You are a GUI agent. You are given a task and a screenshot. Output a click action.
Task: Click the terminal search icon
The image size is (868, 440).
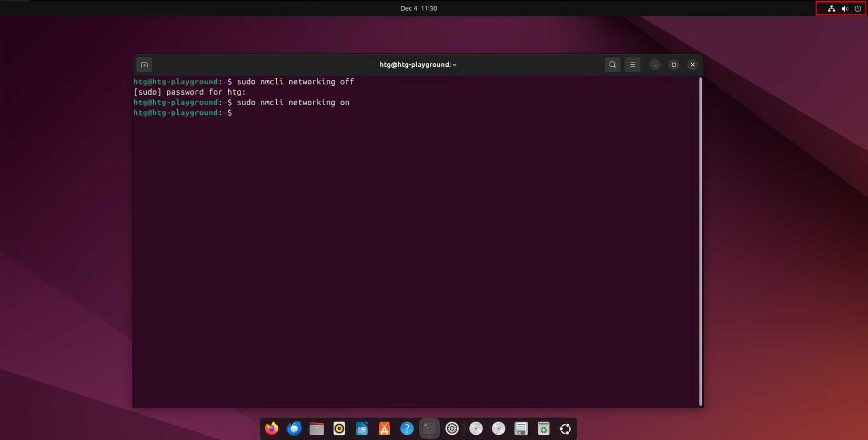pyautogui.click(x=612, y=65)
